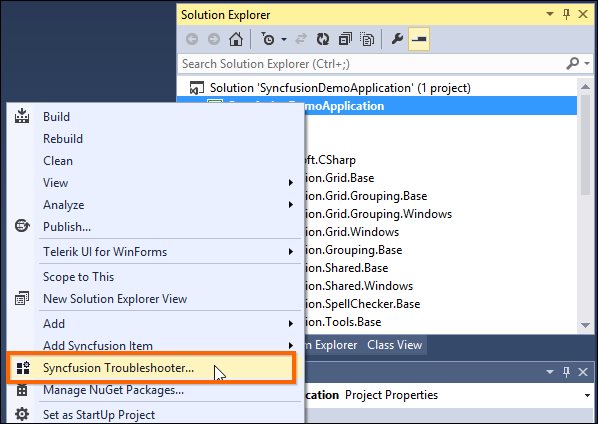Expand the View submenu arrow
Screen dimensions: 598x424
pos(291,183)
